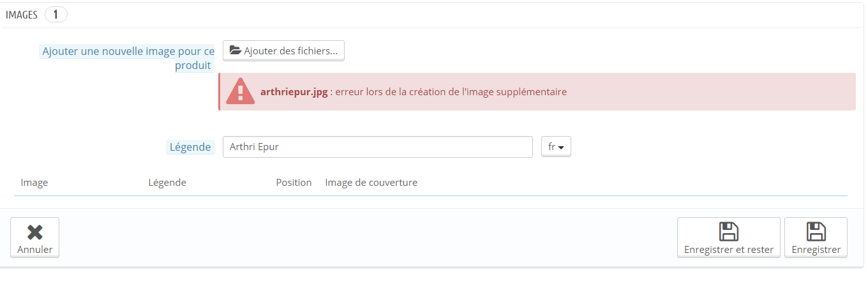
Task: Click the open folder icon beside Ajouter des fichiers
Action: click(x=236, y=50)
